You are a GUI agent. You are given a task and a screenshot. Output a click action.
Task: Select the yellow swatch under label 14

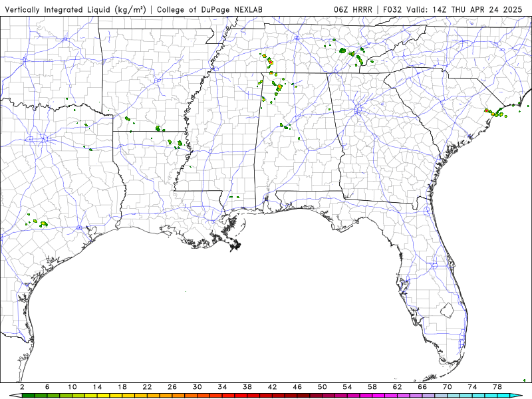coord(104,396)
